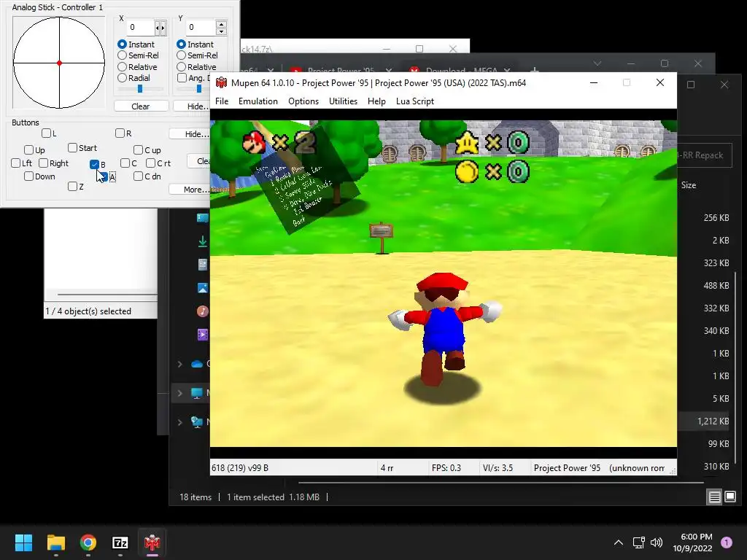747x560 pixels.
Task: Open Windows Start menu
Action: tap(23, 542)
